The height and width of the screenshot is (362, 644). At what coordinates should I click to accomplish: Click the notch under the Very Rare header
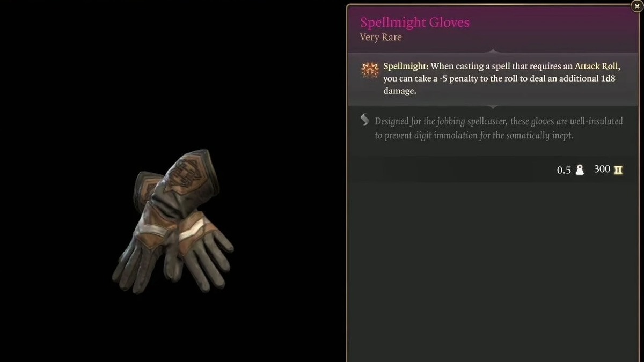(494, 51)
